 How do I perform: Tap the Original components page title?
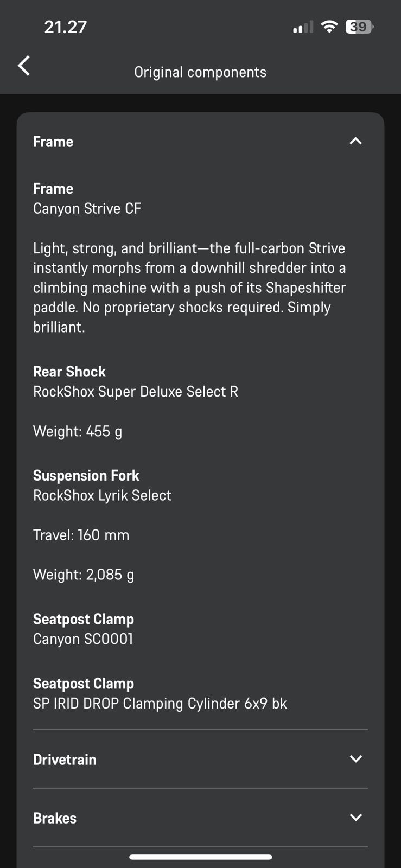click(x=200, y=72)
